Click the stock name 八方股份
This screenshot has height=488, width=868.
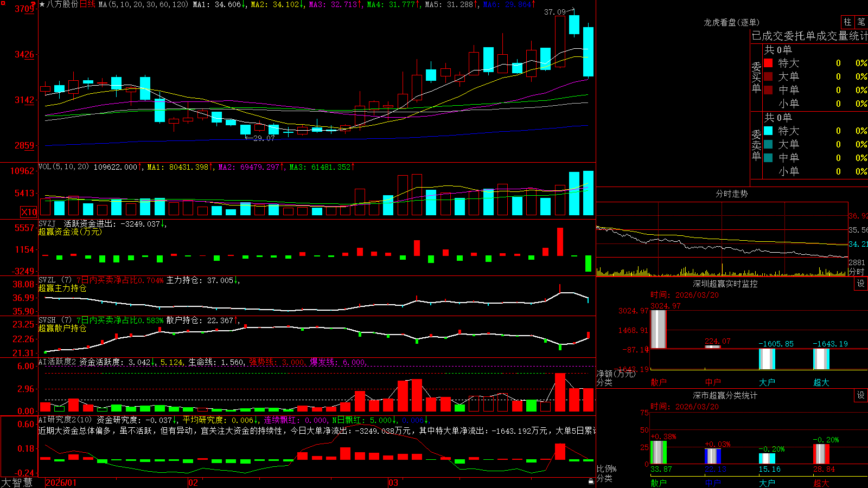pos(62,4)
